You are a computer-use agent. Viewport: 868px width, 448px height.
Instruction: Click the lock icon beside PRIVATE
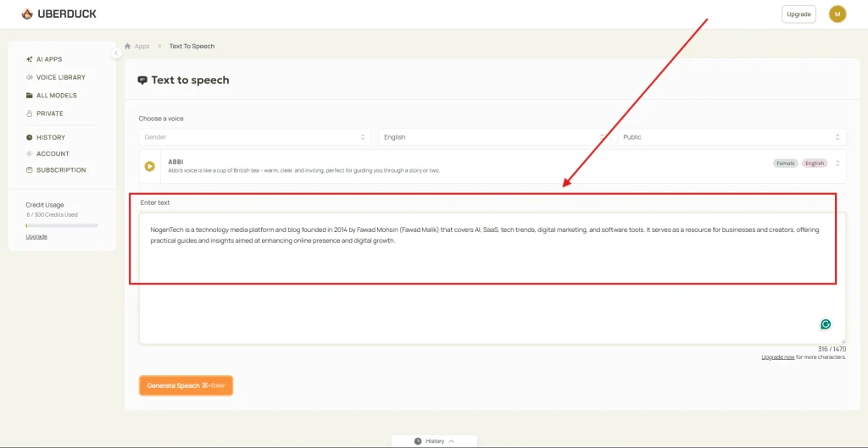click(x=30, y=113)
